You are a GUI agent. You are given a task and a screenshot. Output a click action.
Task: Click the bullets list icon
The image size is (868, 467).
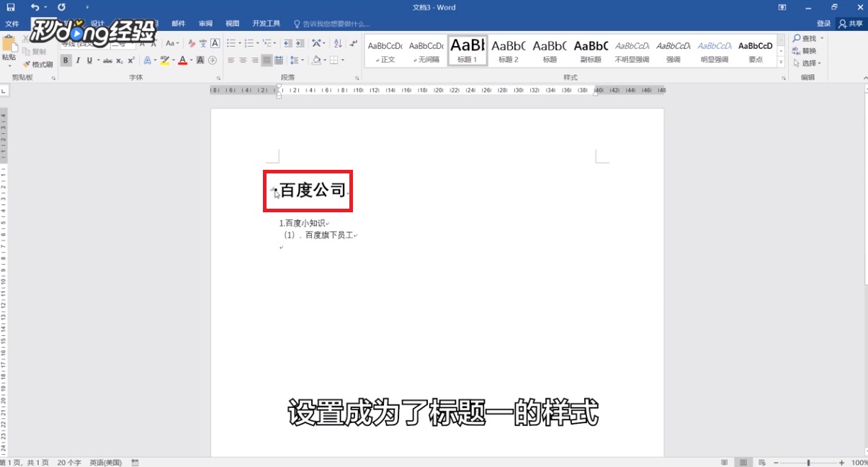231,43
